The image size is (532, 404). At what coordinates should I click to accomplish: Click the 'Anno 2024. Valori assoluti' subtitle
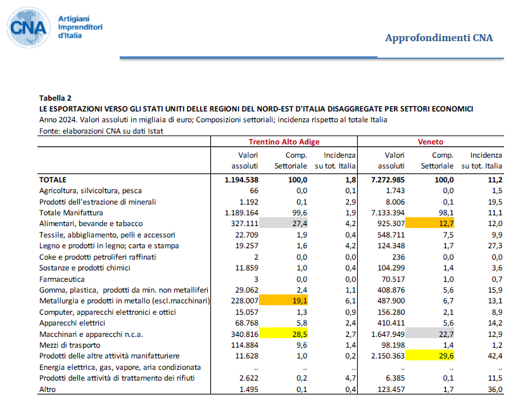click(x=213, y=120)
